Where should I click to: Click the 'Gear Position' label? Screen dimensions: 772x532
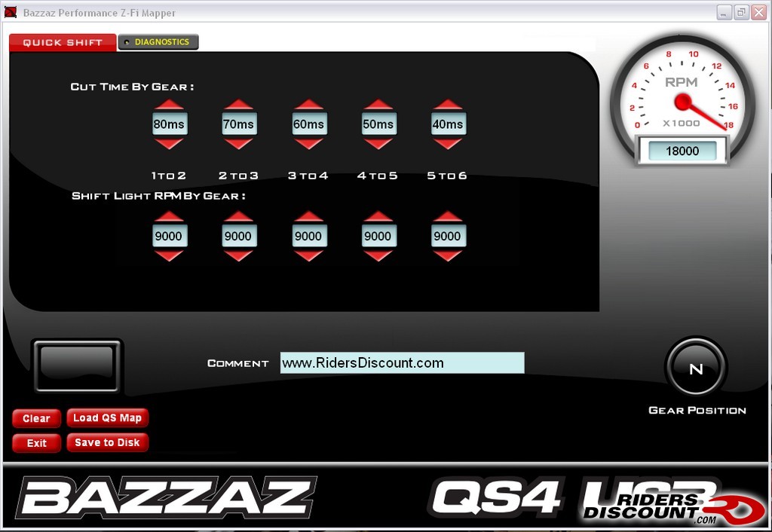[697, 411]
